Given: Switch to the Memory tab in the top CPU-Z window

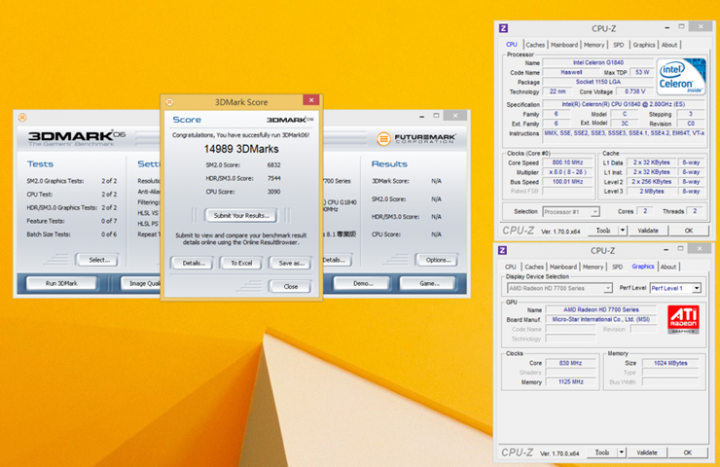Looking at the screenshot, I should [594, 45].
